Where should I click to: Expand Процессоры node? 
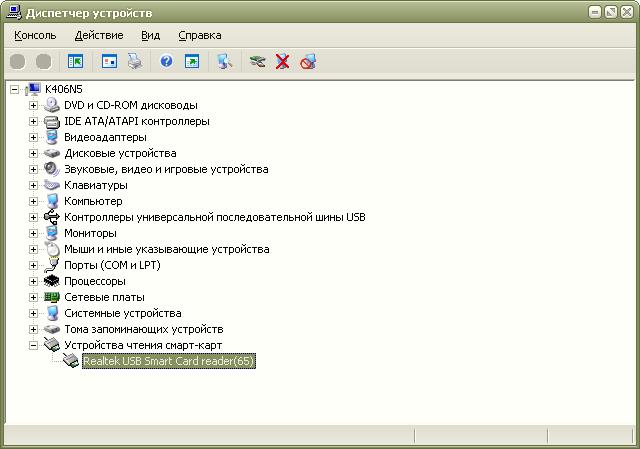coord(33,281)
